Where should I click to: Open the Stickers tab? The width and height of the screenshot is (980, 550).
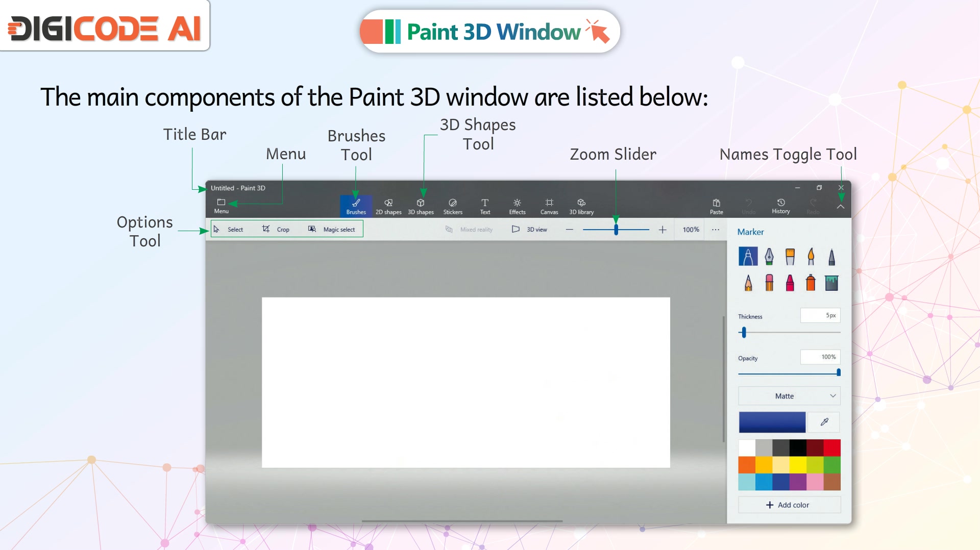click(x=453, y=207)
